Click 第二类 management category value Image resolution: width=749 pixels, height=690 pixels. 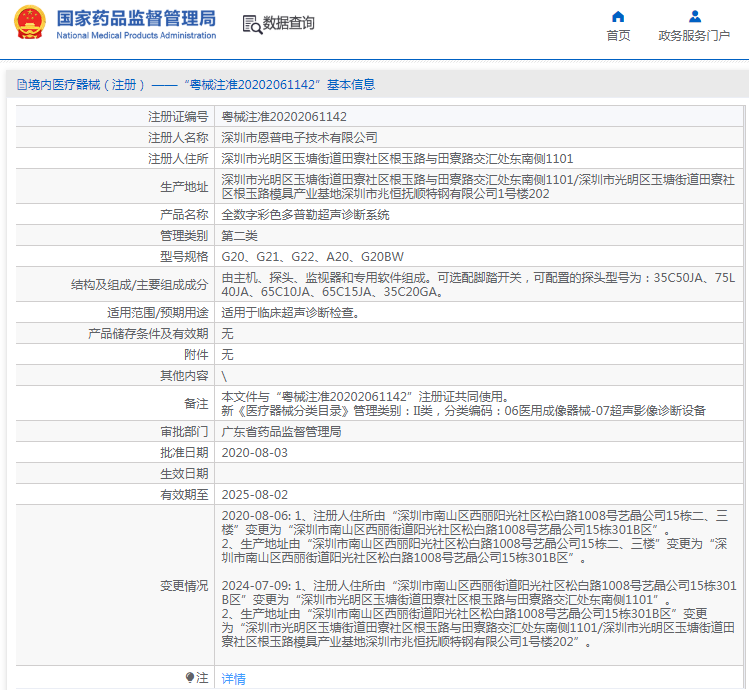pos(239,236)
